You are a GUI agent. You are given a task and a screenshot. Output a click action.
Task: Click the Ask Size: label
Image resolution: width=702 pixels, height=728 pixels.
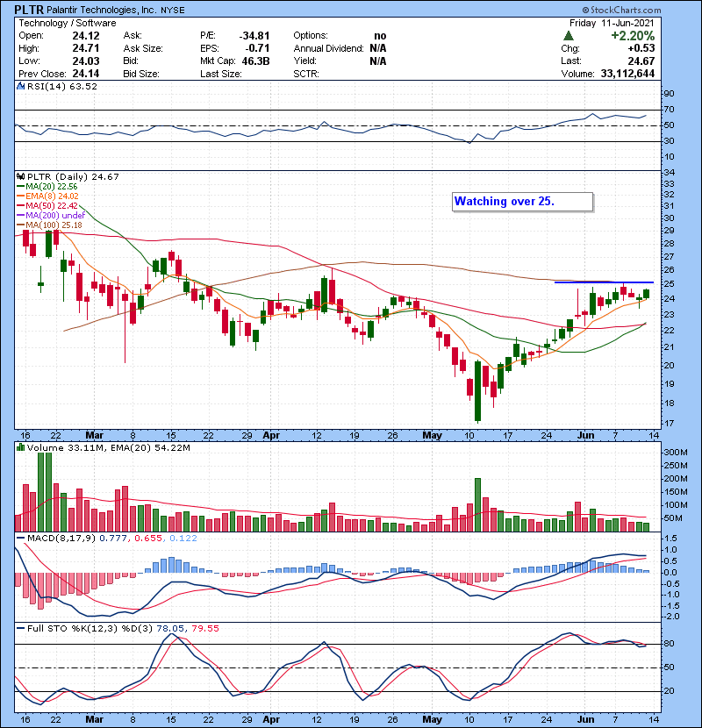click(x=143, y=48)
